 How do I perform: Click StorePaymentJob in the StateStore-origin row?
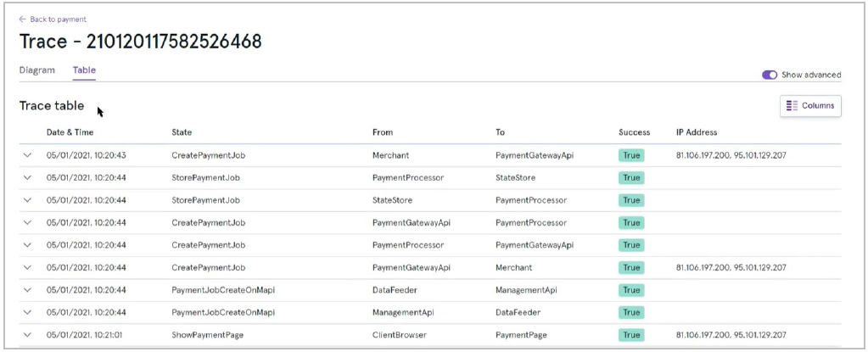(206, 200)
